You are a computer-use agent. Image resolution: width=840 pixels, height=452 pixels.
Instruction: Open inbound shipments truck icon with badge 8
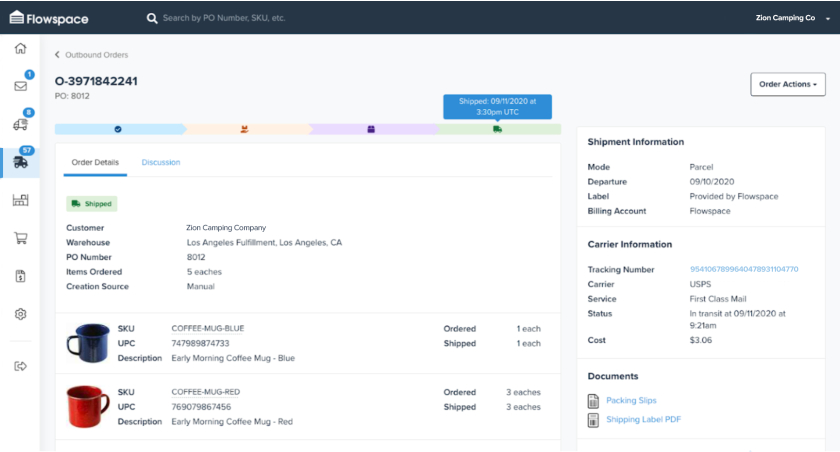(x=20, y=124)
